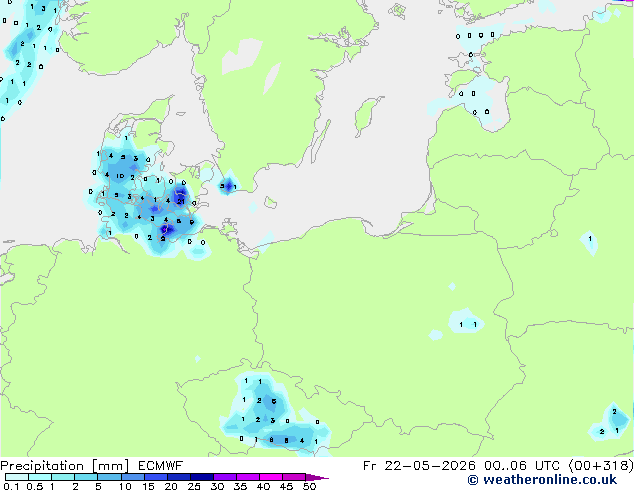Click the 45–50 mm legend swatch

[294, 477]
